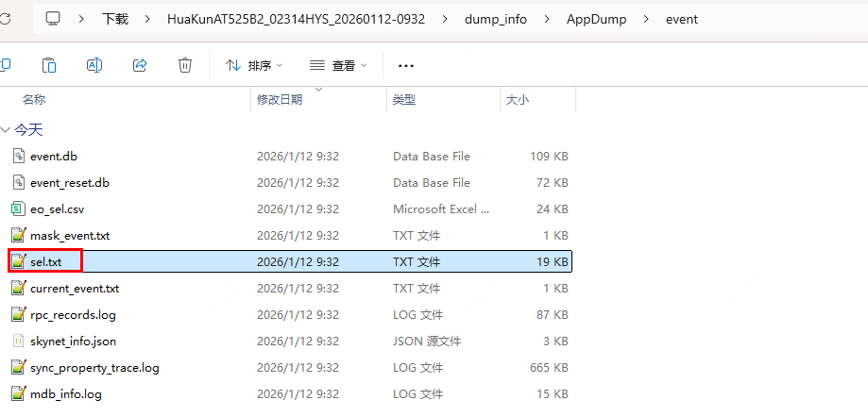Sort by the 名称 column header

tap(34, 99)
